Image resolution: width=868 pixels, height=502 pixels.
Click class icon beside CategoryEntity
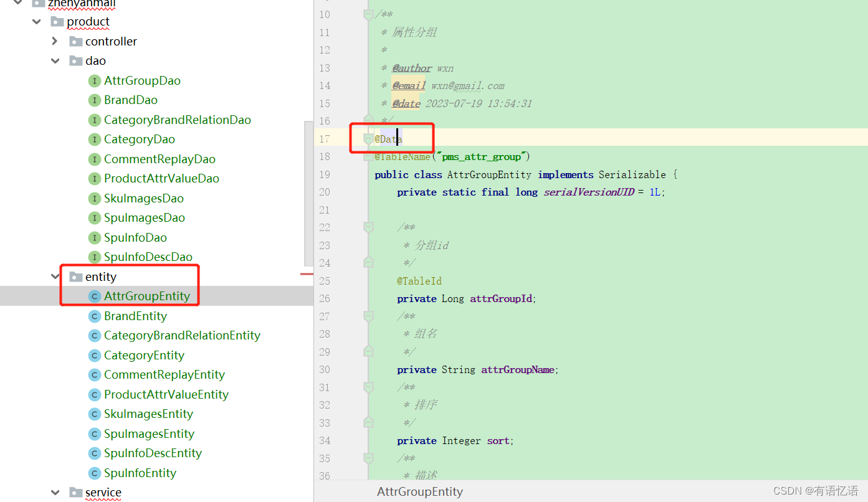tap(95, 356)
